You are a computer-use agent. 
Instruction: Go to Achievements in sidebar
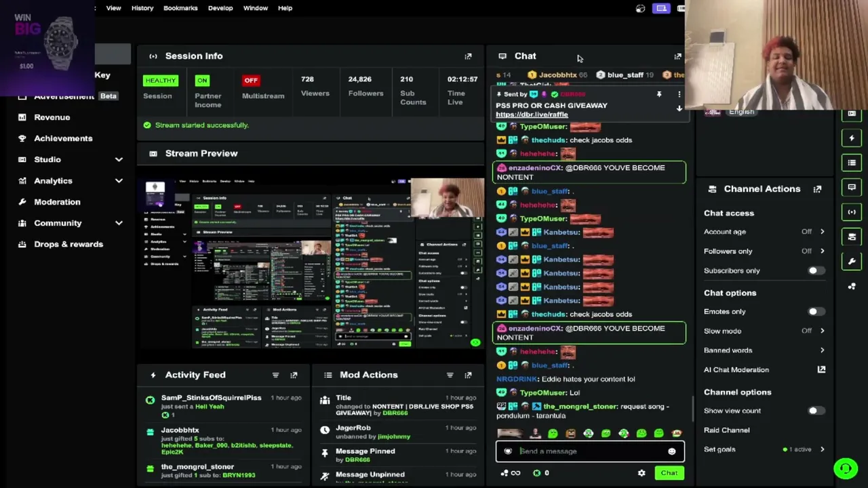63,138
